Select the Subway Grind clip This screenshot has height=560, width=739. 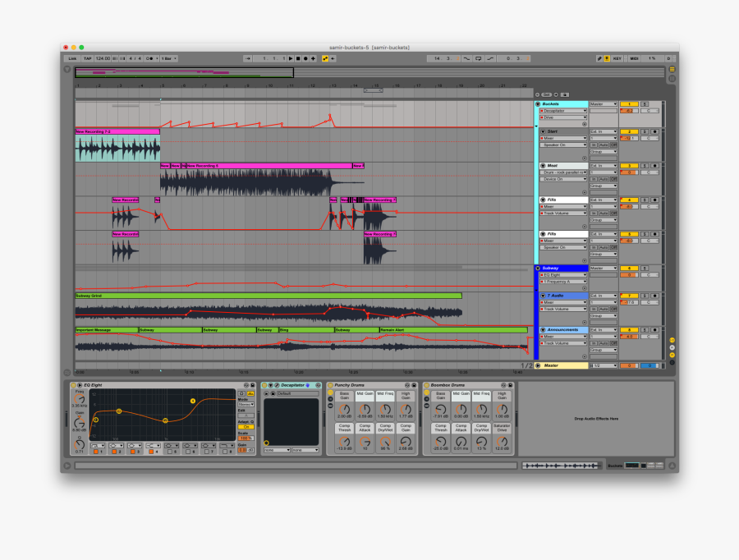tap(269, 296)
